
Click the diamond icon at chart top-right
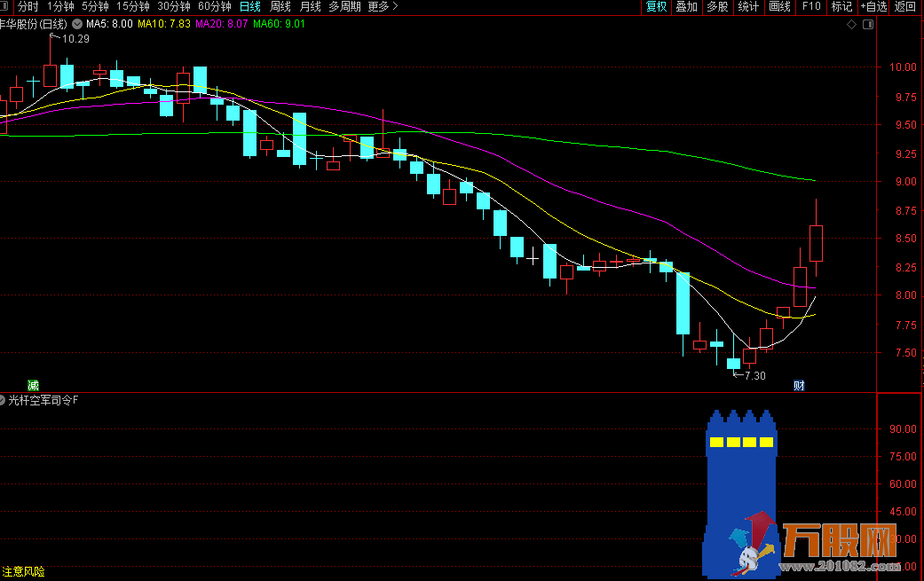click(851, 24)
